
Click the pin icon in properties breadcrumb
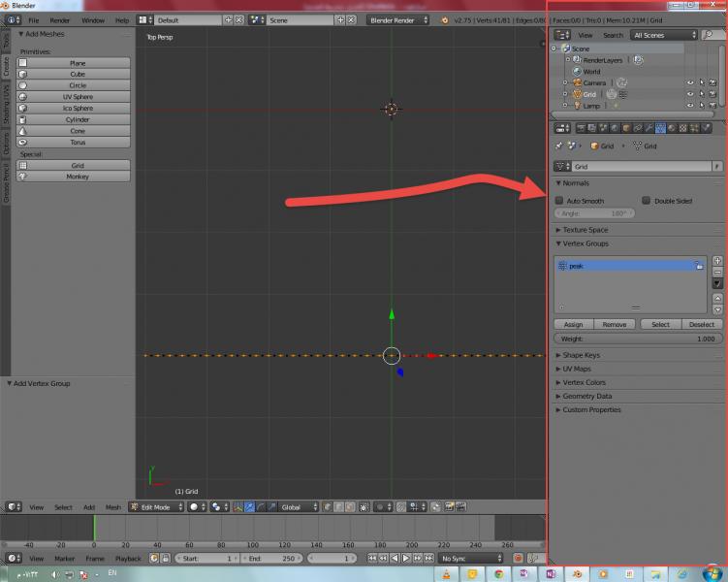coord(559,145)
